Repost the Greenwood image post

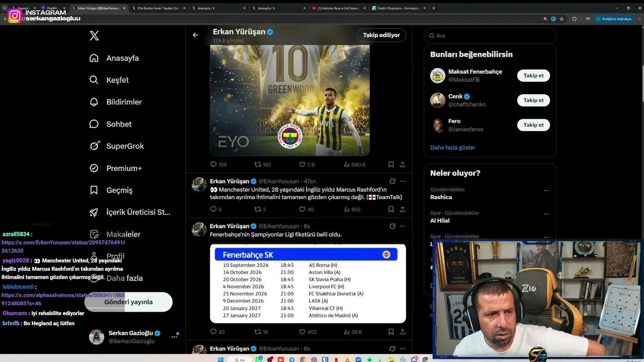coord(263,164)
